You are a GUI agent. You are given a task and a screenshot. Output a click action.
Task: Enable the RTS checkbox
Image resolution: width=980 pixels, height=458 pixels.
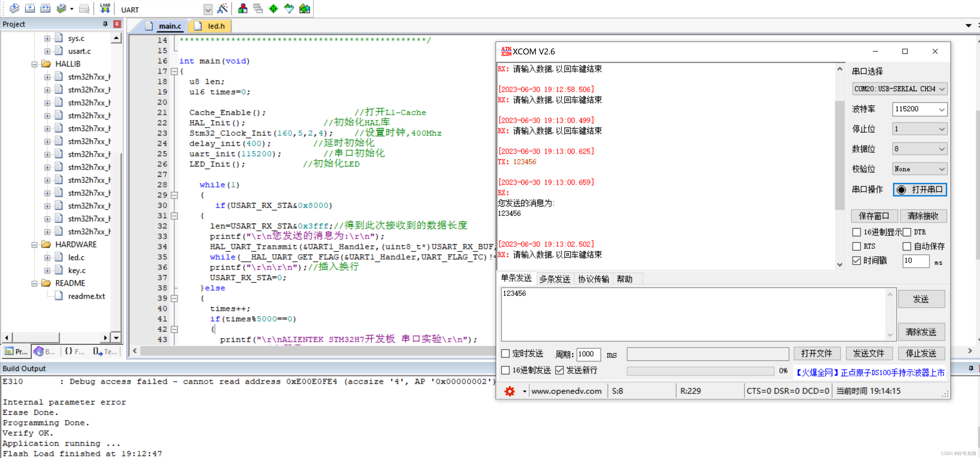[857, 246]
